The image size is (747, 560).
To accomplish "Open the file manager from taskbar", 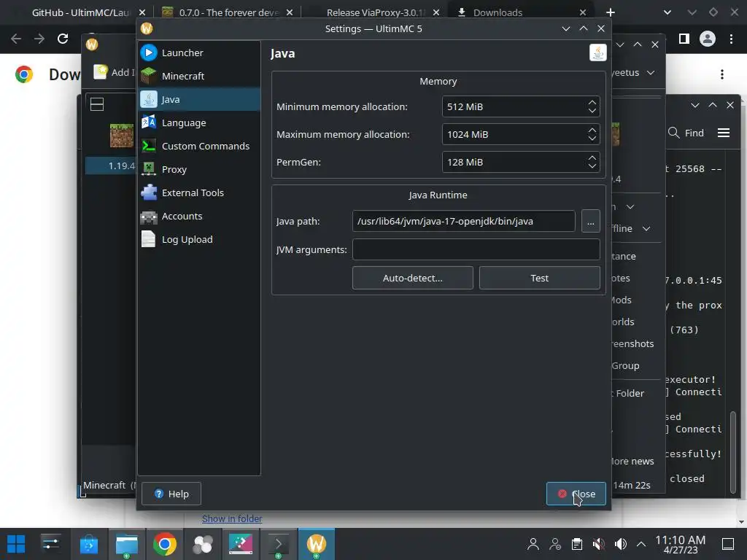I will (x=127, y=544).
